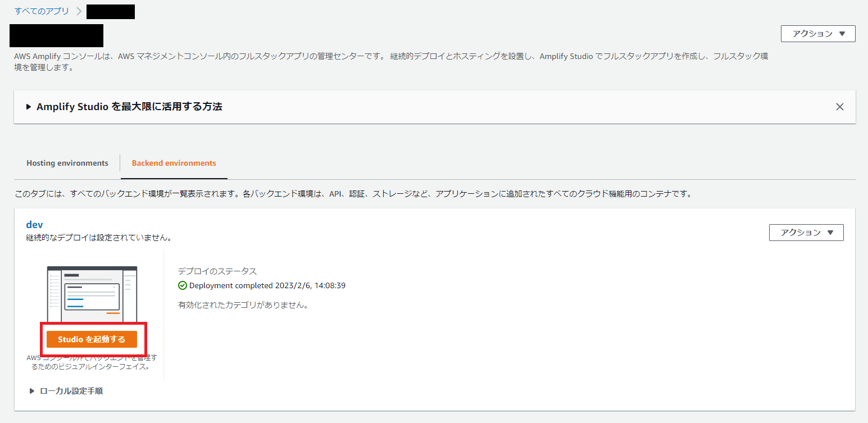Expand the ローカル設定手順 section
Viewport: 868px width, 423px height.
[66, 391]
